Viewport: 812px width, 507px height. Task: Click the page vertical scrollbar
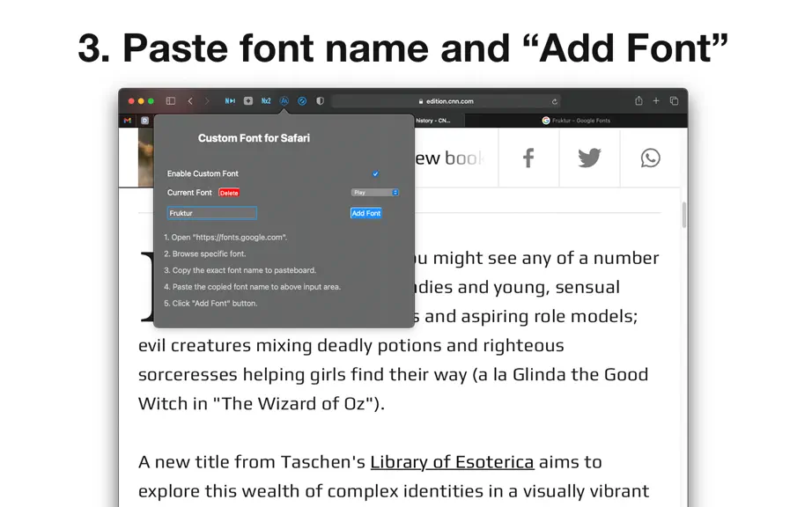click(684, 215)
